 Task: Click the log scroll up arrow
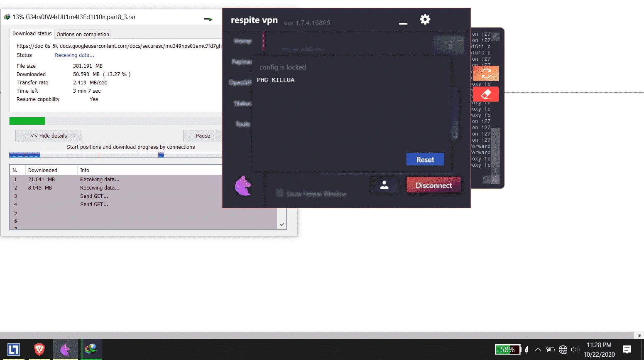pos(495,37)
